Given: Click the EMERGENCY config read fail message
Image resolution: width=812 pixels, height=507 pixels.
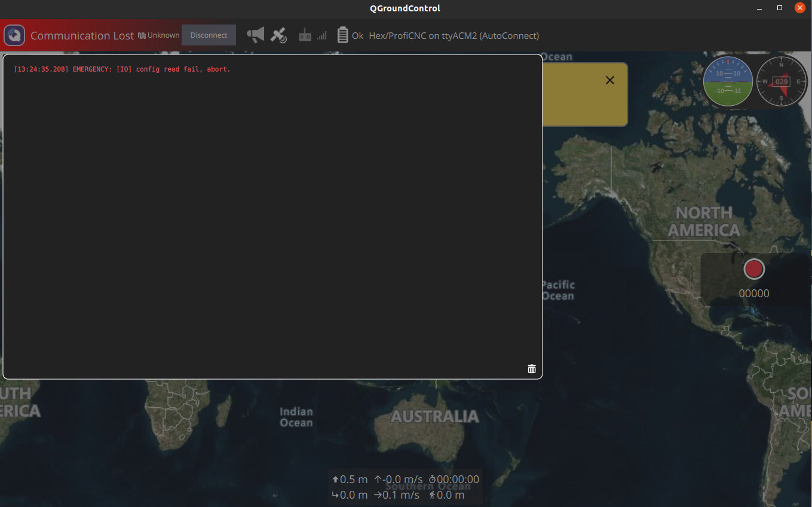Looking at the screenshot, I should click(122, 69).
